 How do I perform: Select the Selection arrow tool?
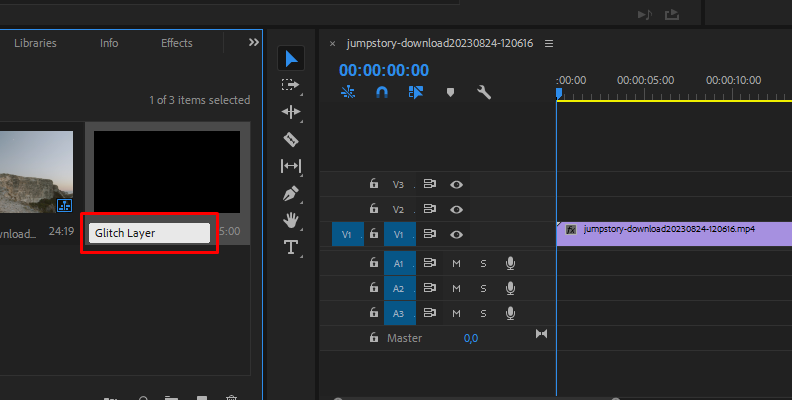point(291,59)
